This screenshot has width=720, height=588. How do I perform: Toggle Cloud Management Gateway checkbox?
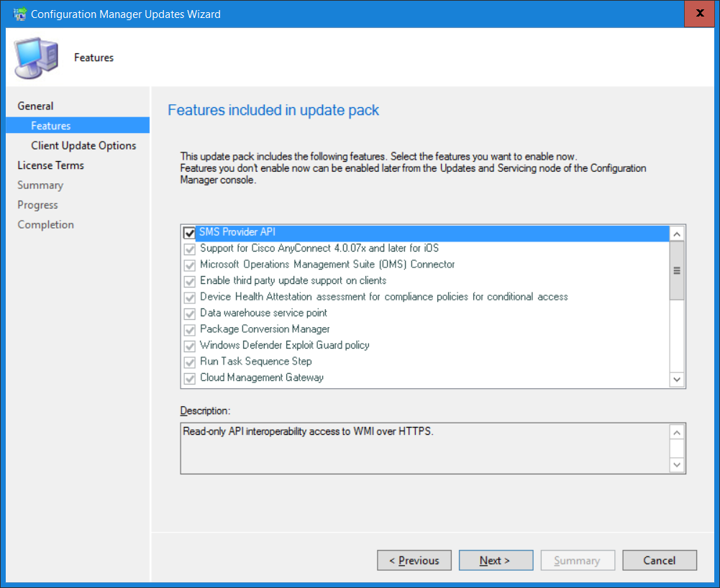tap(189, 379)
